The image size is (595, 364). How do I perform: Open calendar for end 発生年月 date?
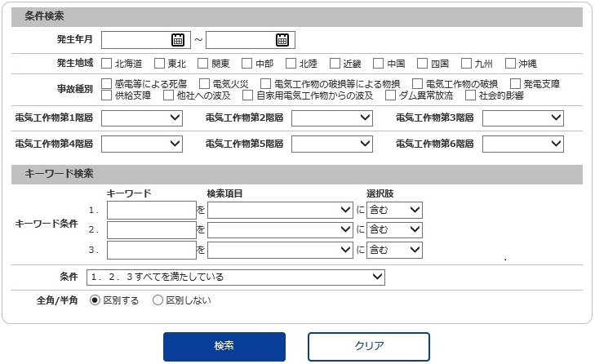pos(282,40)
